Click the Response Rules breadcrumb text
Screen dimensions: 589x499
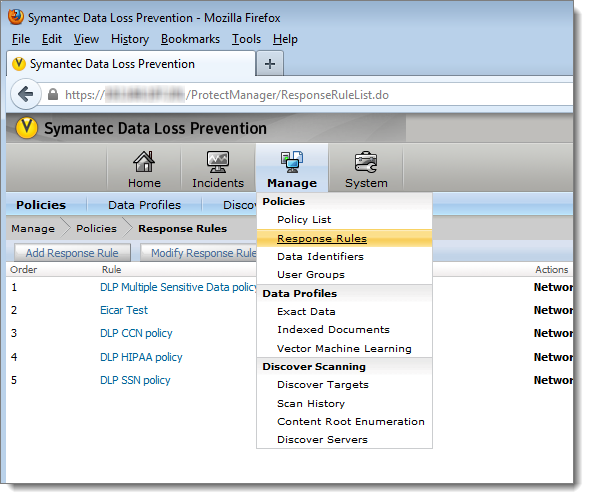coord(183,228)
